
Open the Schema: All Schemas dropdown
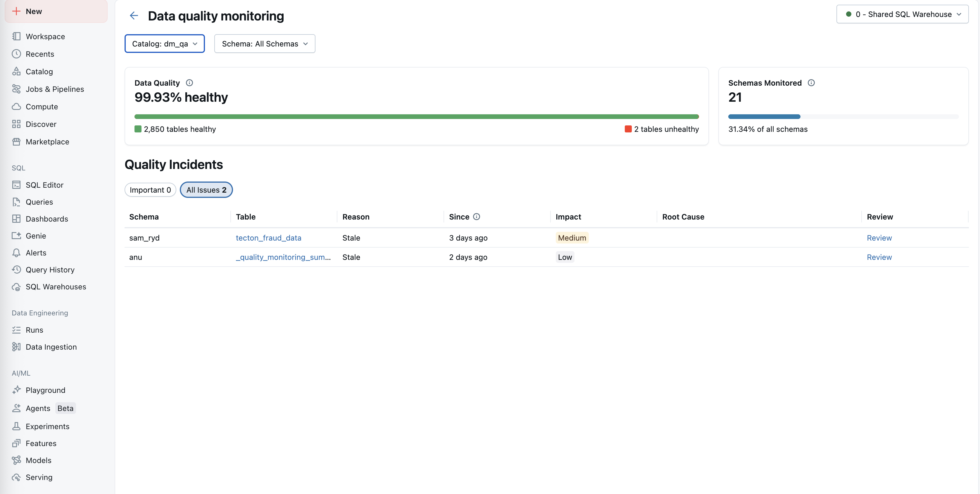click(x=264, y=44)
